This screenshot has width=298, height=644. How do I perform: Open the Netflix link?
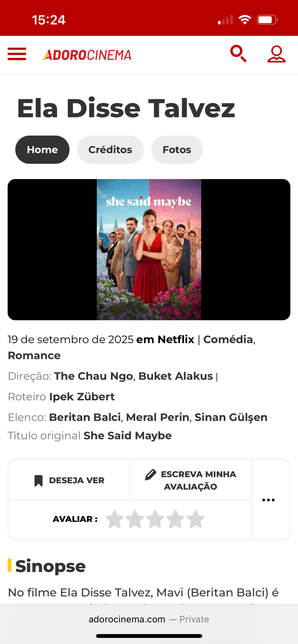pos(176,339)
